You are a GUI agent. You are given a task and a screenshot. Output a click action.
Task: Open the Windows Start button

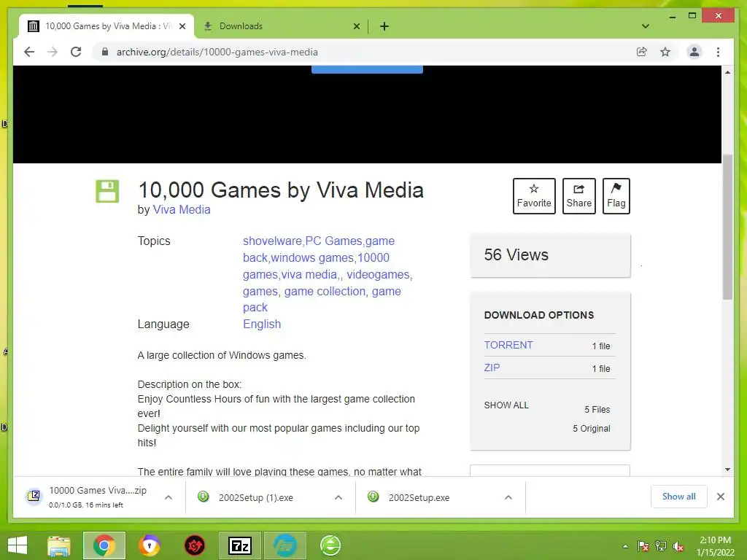[18, 545]
